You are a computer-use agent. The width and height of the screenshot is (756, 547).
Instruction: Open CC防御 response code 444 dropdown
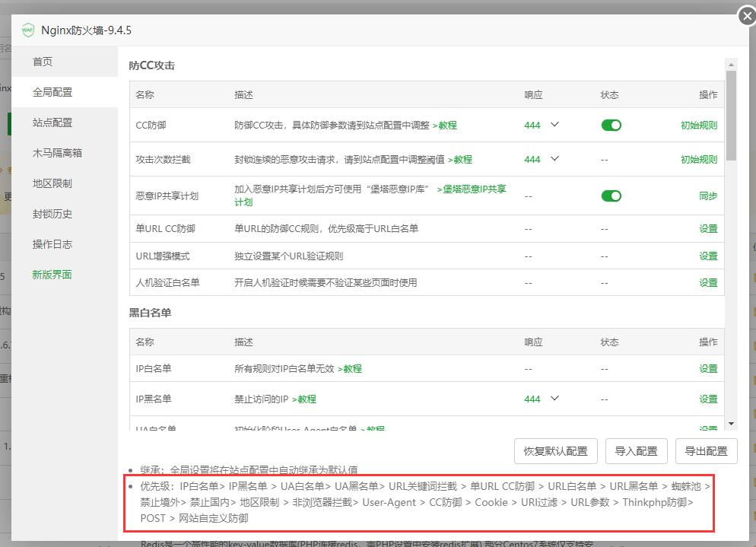542,125
